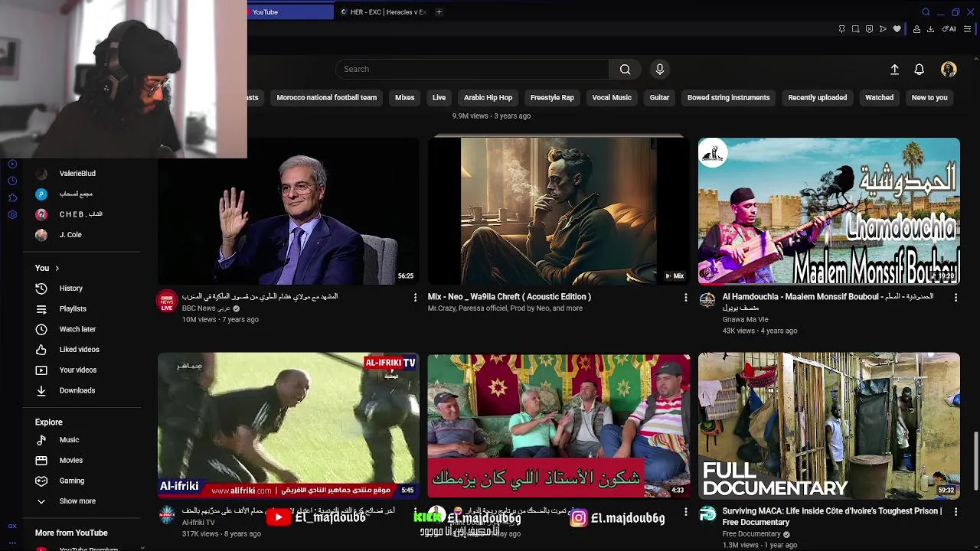The width and height of the screenshot is (980, 551).
Task: Open the AI assistant toolbar button
Action: [x=949, y=29]
